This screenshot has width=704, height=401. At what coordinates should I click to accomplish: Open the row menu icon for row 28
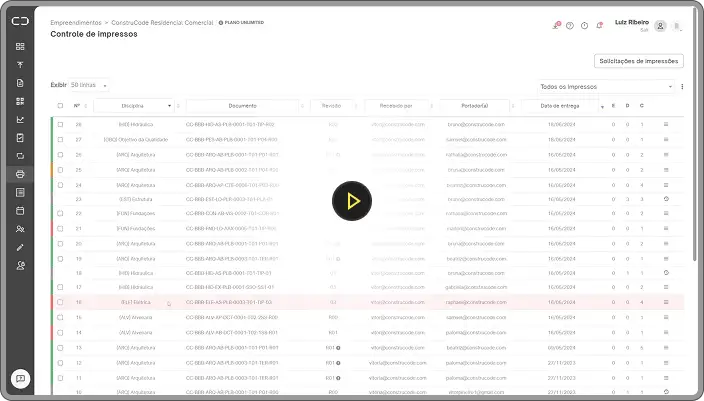(x=666, y=125)
